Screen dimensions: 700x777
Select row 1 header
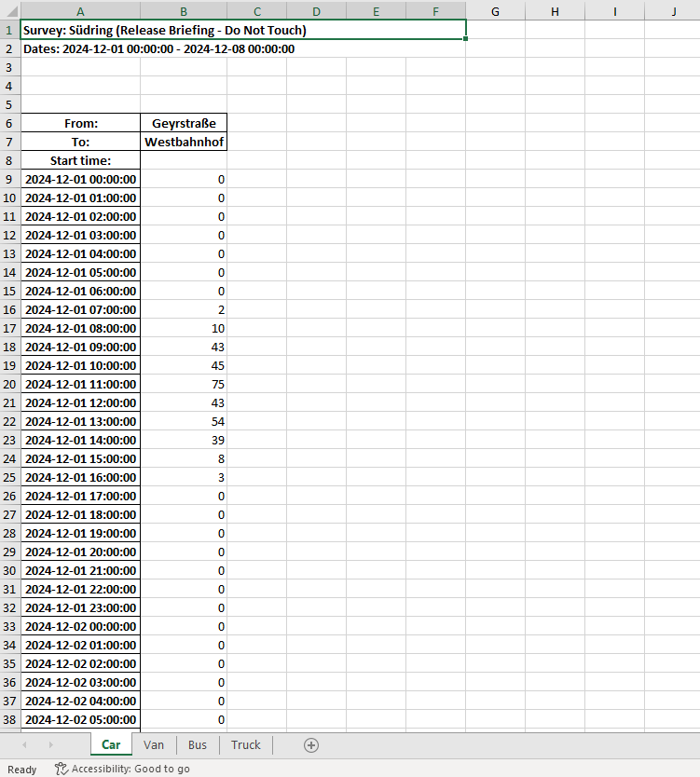pyautogui.click(x=10, y=30)
